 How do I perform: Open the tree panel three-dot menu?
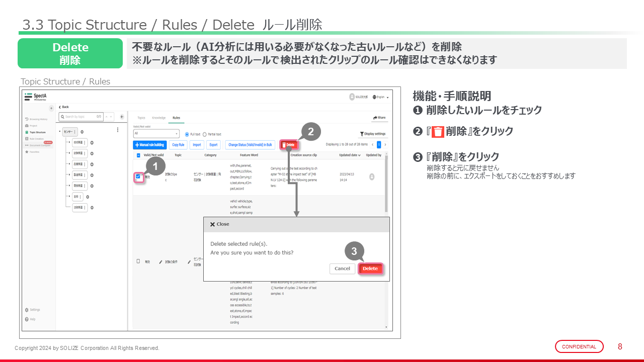pos(118,130)
